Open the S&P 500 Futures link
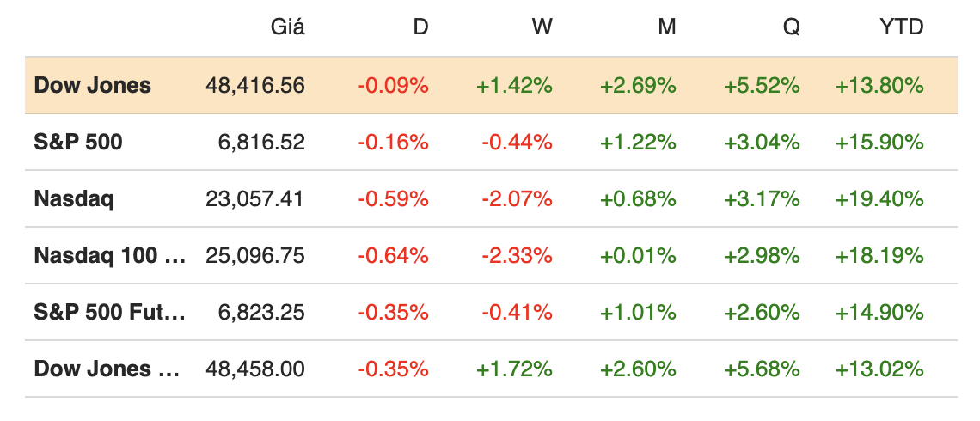The image size is (980, 421). [x=109, y=312]
